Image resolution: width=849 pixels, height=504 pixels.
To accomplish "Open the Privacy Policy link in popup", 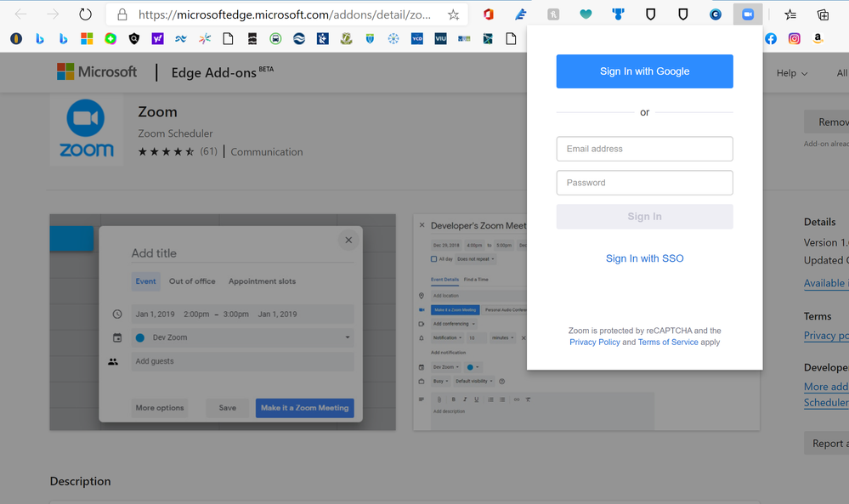I will 595,343.
